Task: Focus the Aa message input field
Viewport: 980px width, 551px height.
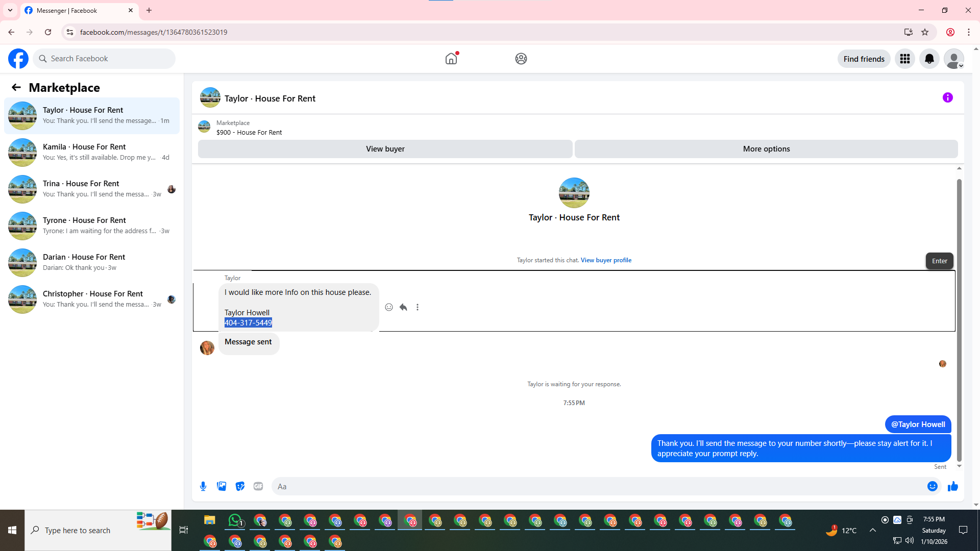Action: coord(597,486)
